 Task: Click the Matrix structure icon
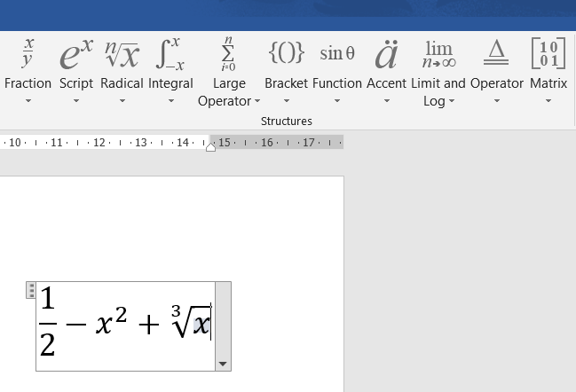548,53
